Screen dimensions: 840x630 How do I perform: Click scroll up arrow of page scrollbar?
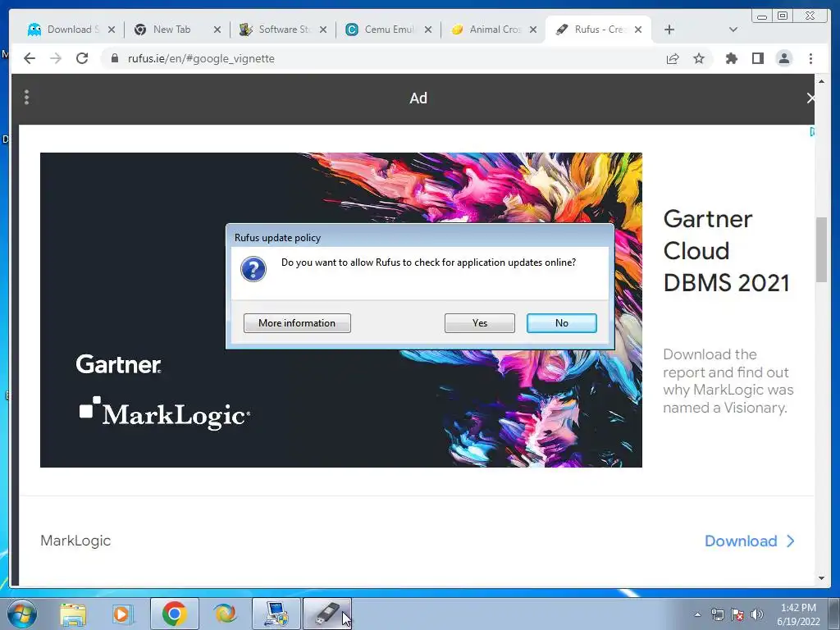821,81
